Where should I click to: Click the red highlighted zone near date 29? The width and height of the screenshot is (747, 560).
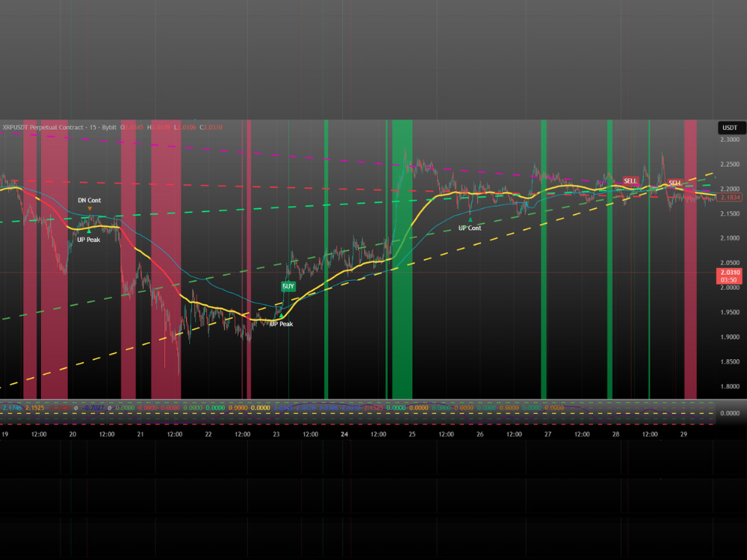[x=690, y=260]
